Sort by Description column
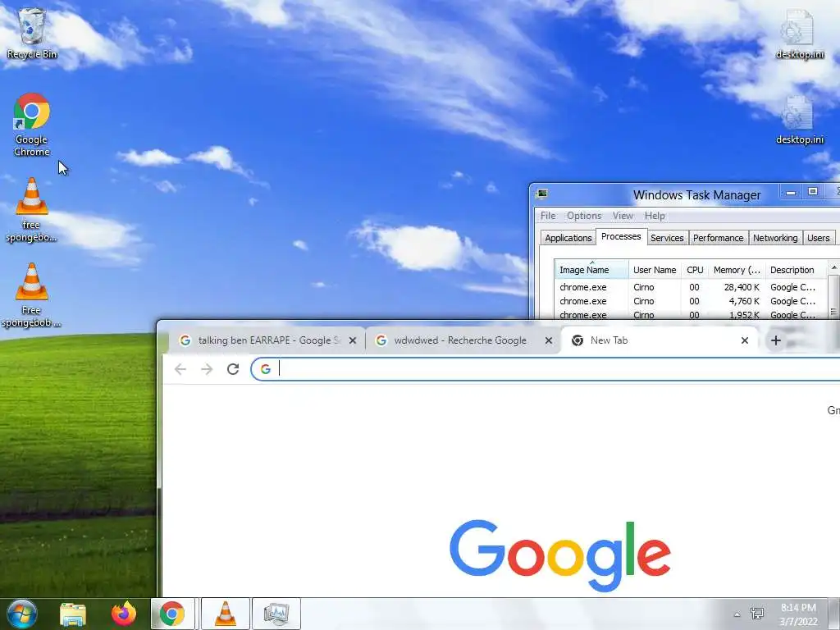 [796, 270]
